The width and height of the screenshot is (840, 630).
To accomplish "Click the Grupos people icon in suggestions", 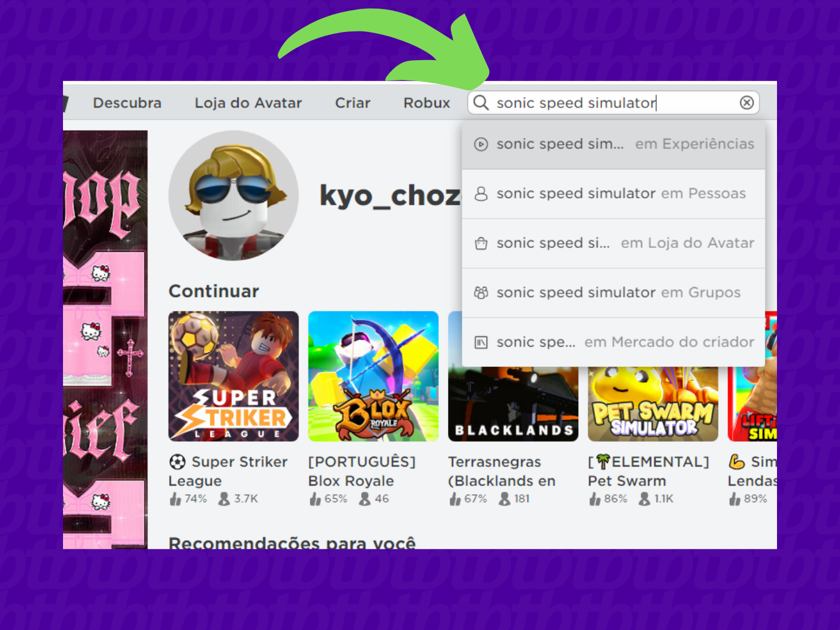I will [x=481, y=293].
